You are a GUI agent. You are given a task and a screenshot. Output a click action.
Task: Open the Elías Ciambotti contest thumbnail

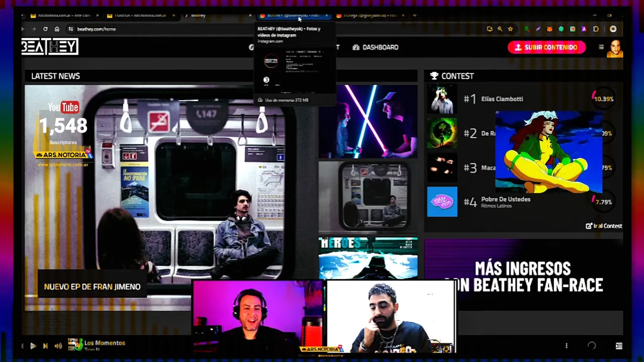click(442, 99)
